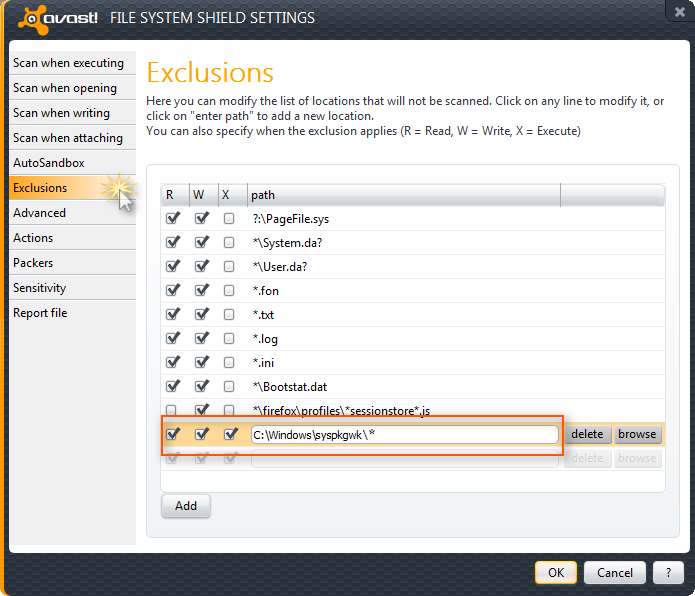Open the Actions section
The image size is (695, 596).
coord(72,238)
